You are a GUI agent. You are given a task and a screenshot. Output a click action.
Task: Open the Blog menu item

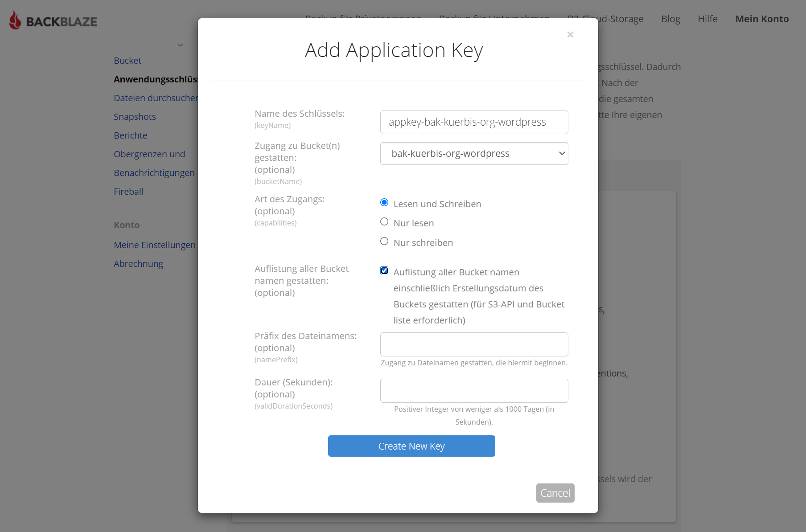tap(670, 19)
